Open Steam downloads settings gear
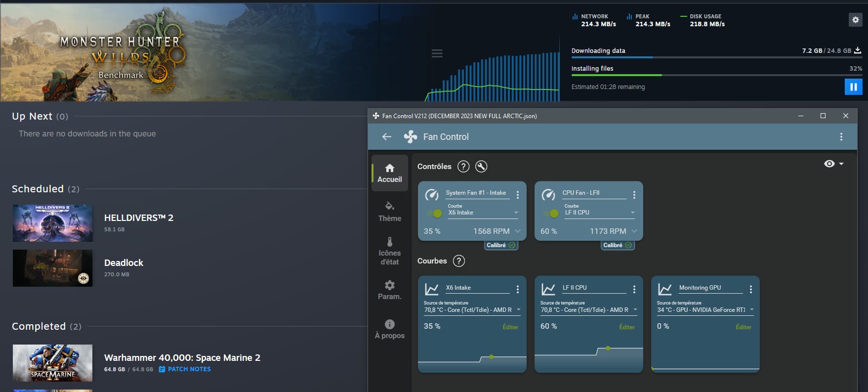 (x=855, y=20)
